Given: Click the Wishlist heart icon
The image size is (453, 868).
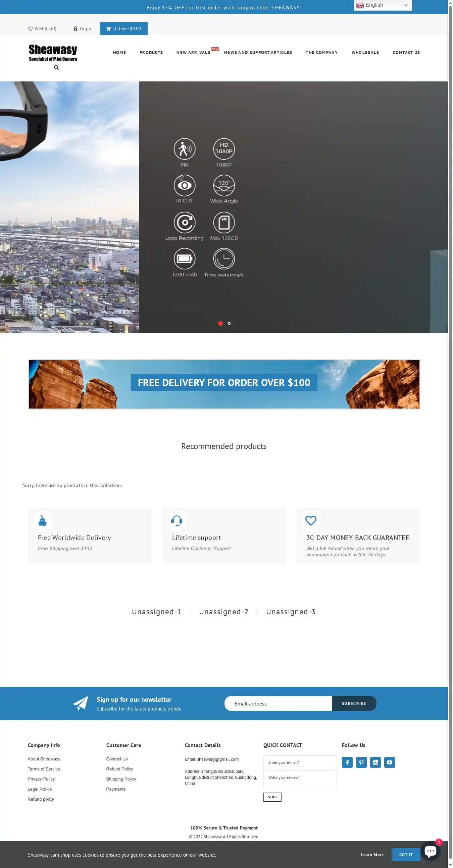Looking at the screenshot, I should [30, 28].
